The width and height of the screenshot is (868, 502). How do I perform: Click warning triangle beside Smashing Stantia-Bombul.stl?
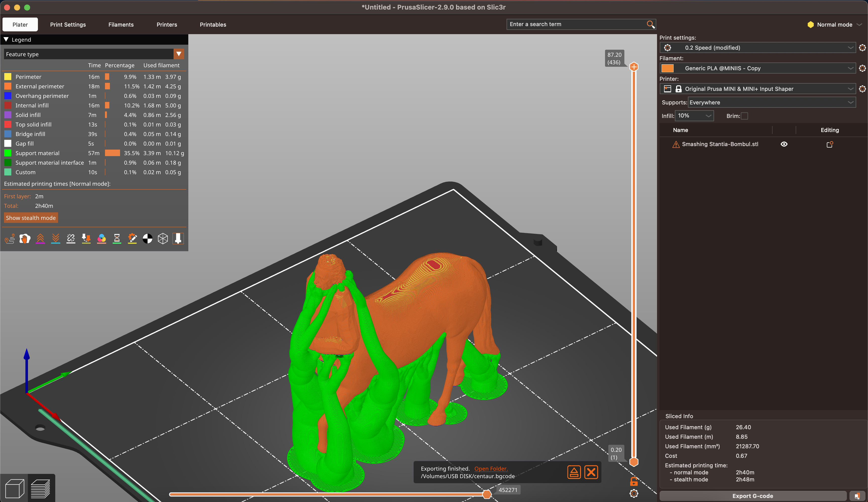pos(676,144)
